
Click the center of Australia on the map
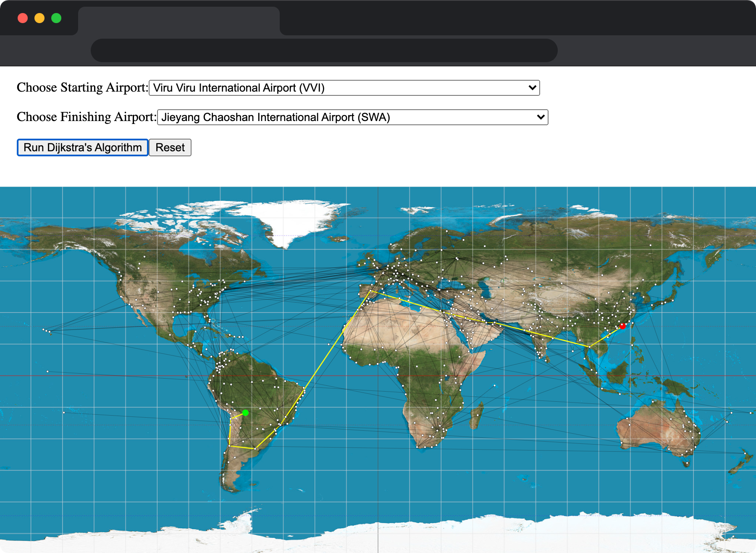(x=657, y=429)
